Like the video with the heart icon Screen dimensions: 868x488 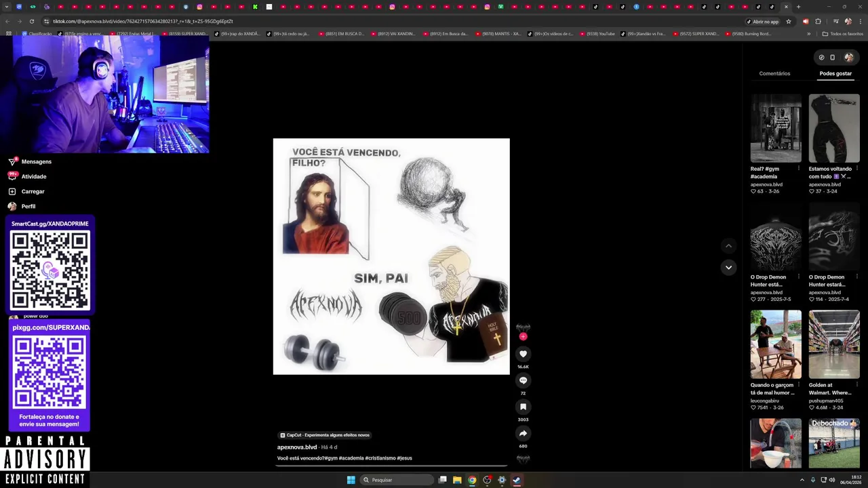tap(523, 354)
